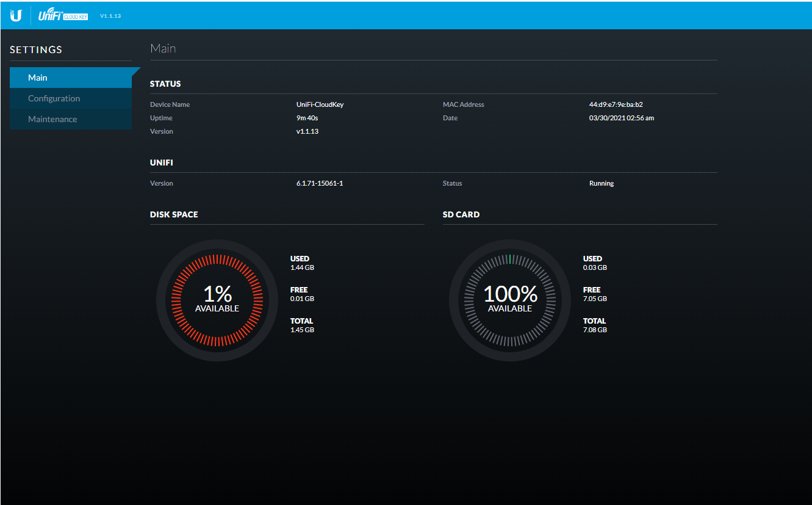The image size is (812, 505).
Task: Click the SD Card usage gauge
Action: point(510,300)
